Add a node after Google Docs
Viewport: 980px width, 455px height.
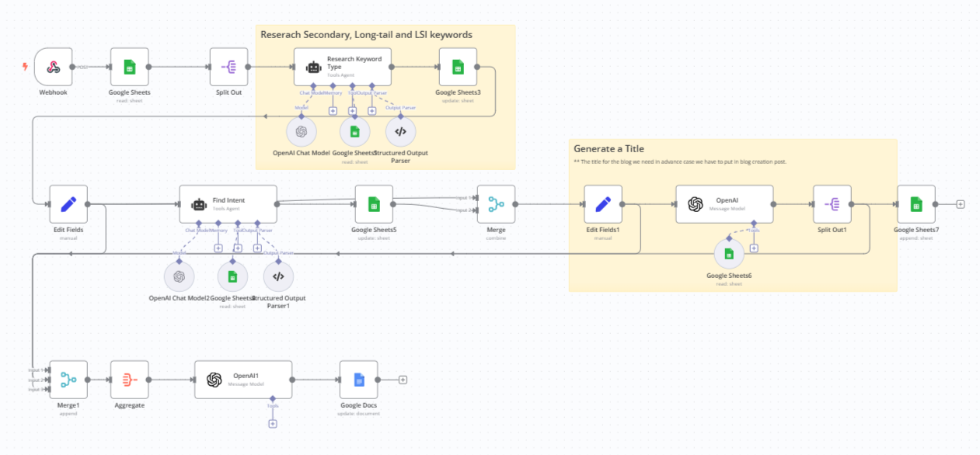click(x=403, y=380)
